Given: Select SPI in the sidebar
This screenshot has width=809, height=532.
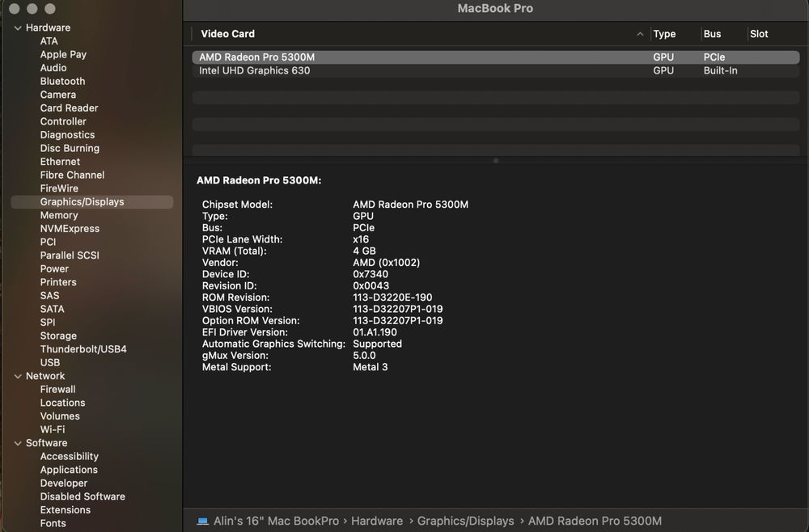Looking at the screenshot, I should tap(48, 323).
